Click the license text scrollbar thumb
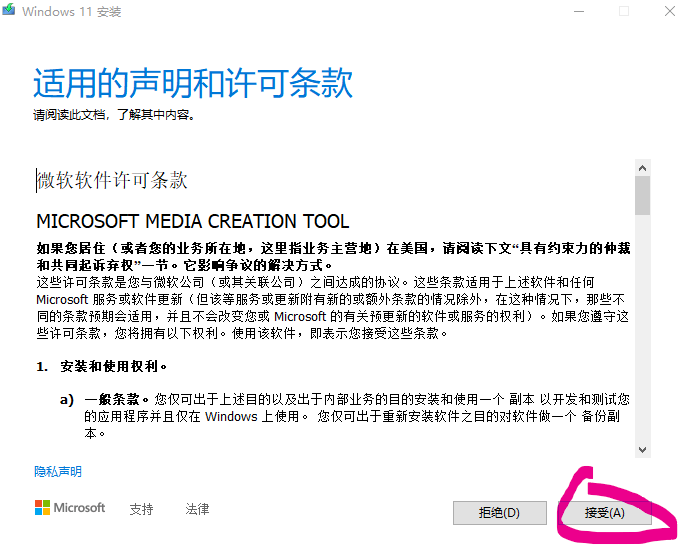Viewport: 690px width, 548px height. click(x=642, y=196)
